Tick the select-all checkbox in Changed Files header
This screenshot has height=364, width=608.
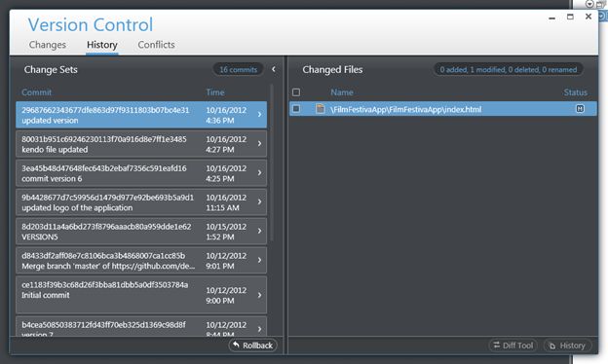pyautogui.click(x=296, y=92)
